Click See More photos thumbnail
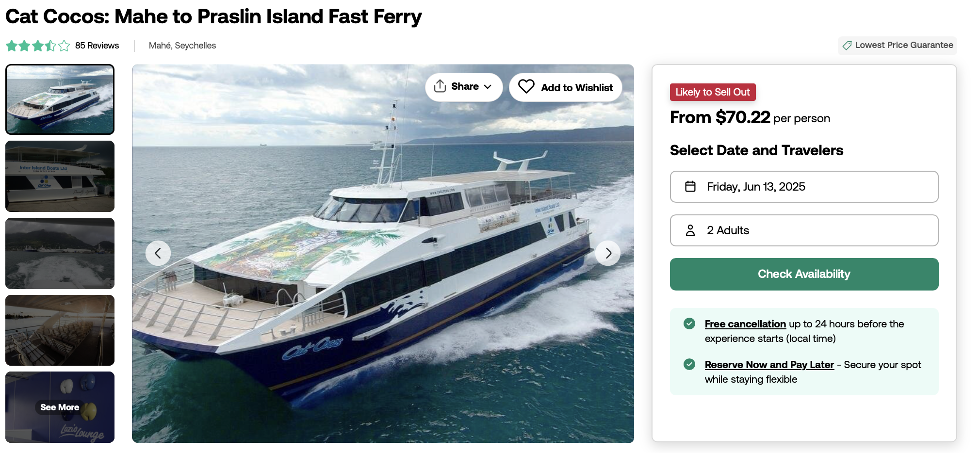 tap(60, 407)
